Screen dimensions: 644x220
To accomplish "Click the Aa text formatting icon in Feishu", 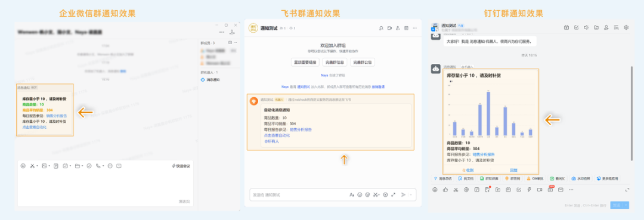I will click(352, 194).
